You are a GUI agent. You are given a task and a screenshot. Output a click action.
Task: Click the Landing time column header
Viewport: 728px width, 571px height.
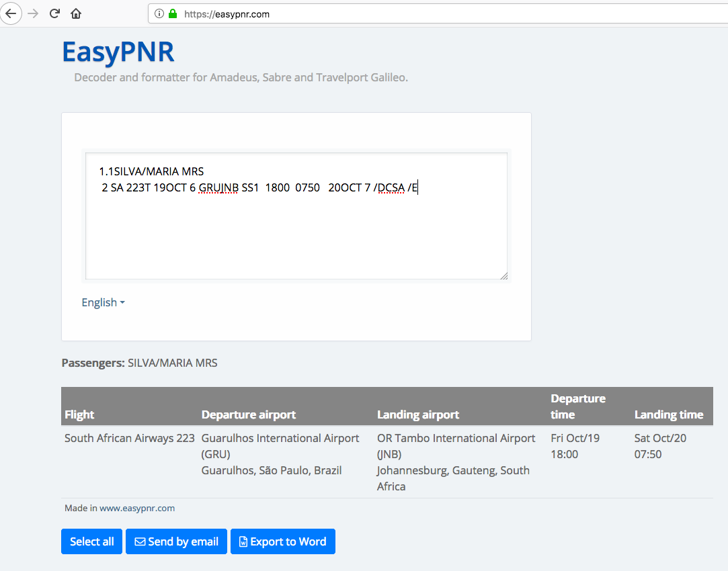pyautogui.click(x=669, y=414)
